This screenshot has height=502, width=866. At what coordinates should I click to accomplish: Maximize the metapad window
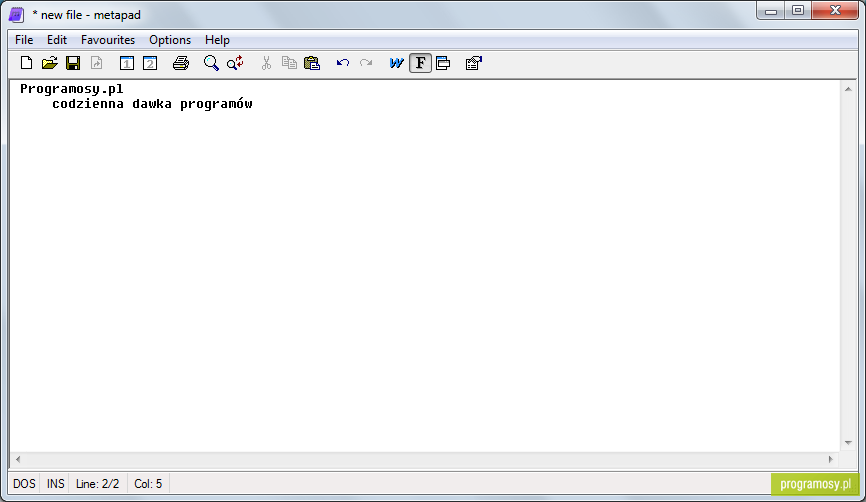[x=798, y=10]
